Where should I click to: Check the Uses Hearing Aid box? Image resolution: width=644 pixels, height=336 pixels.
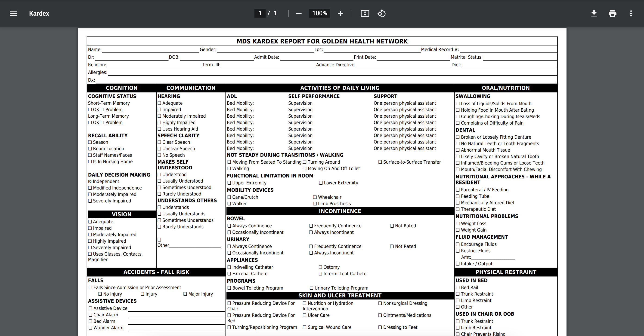point(159,129)
